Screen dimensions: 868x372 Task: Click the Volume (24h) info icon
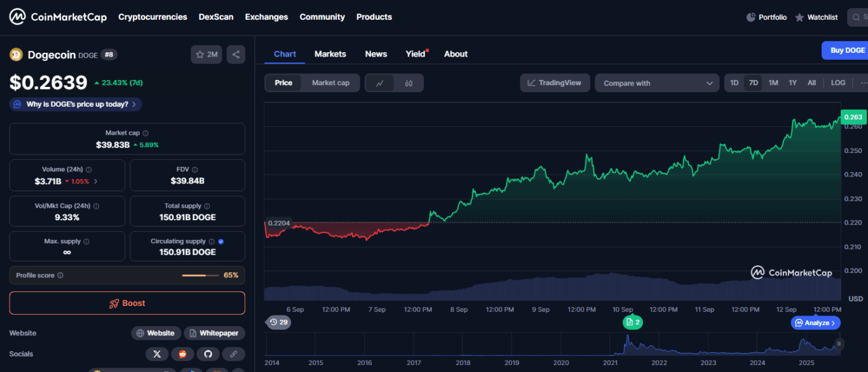pos(88,169)
